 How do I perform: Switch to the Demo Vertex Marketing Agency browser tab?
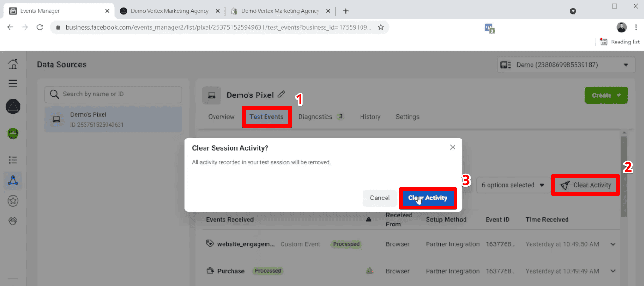170,10
